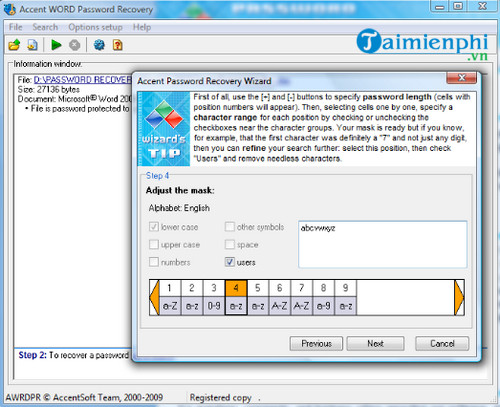The width and height of the screenshot is (500, 407).
Task: Click the app icon in title bar
Action: (10, 9)
